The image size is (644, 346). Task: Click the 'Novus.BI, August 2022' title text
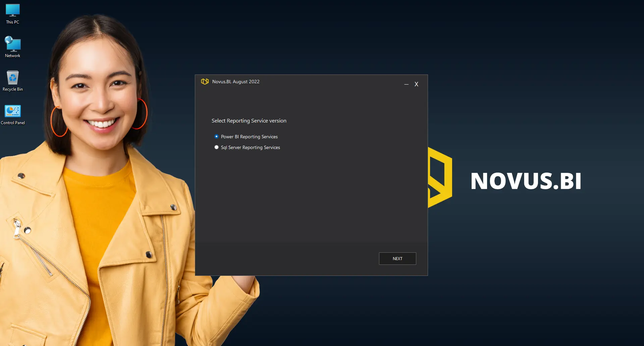[x=236, y=82]
